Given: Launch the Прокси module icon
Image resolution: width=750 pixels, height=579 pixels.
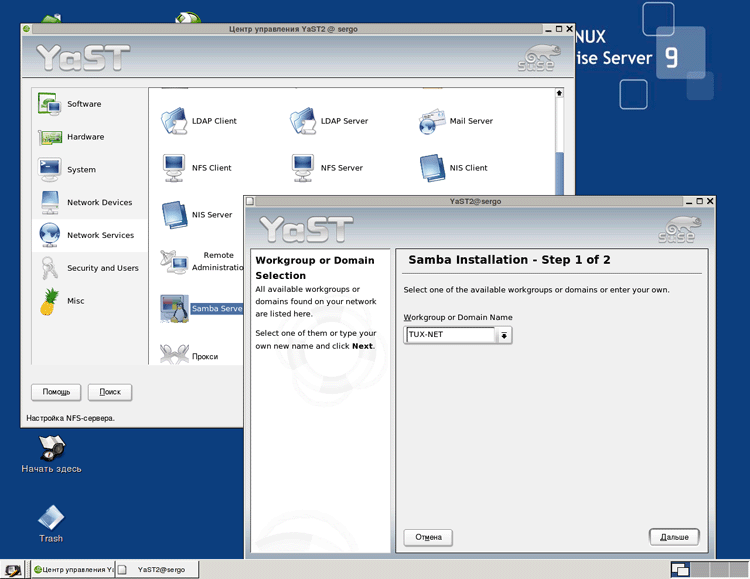Looking at the screenshot, I should (x=174, y=355).
